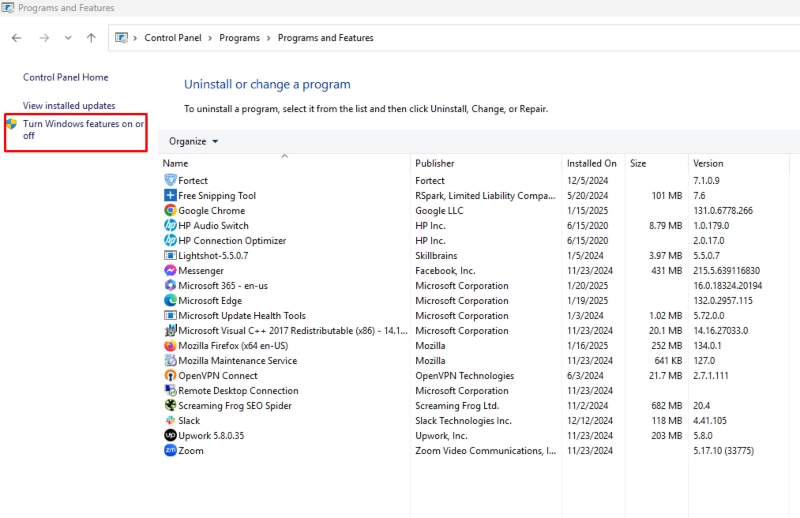Open the Organize dropdown menu
This screenshot has height=518, width=800.
pos(193,141)
